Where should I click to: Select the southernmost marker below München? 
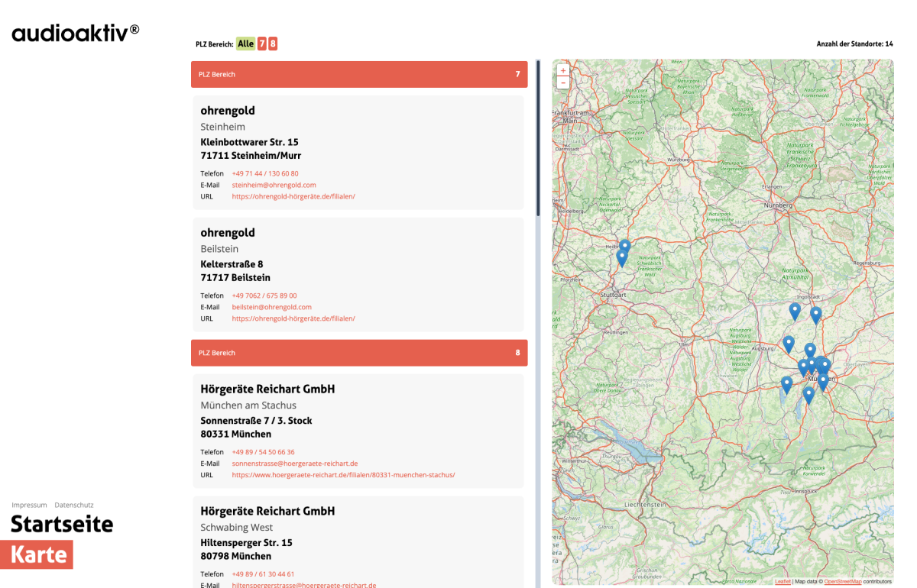pos(808,396)
